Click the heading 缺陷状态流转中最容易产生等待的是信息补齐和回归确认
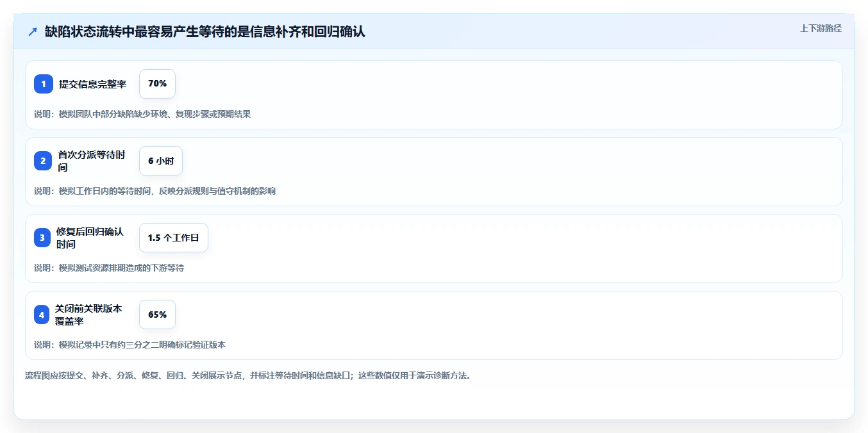Viewport: 868px width, 433px height. 205,32
